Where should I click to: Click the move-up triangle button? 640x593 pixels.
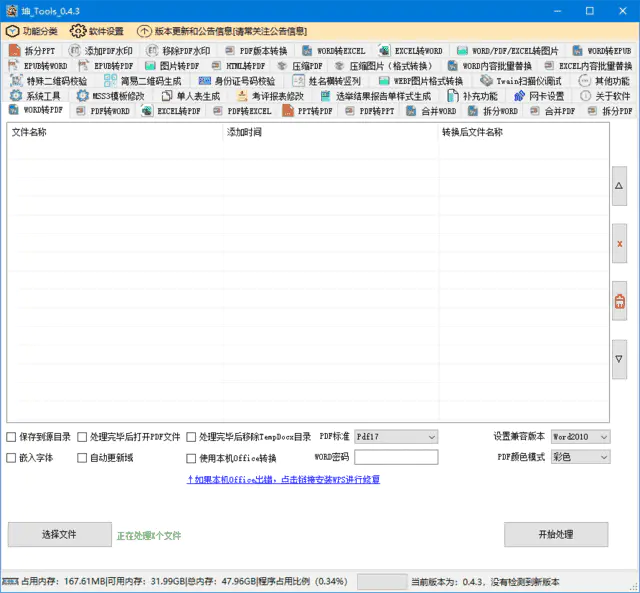coord(619,186)
